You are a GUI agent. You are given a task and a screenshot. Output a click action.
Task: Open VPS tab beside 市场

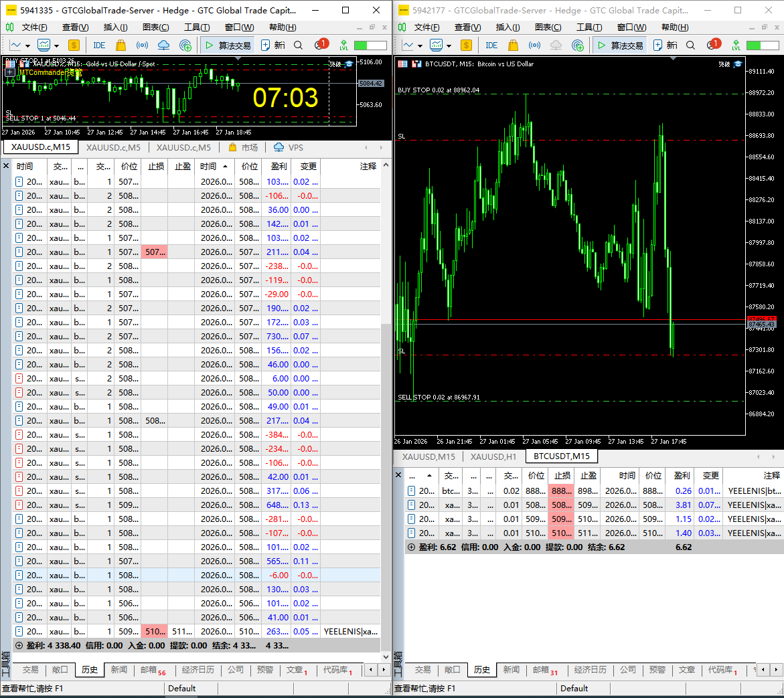pyautogui.click(x=289, y=147)
